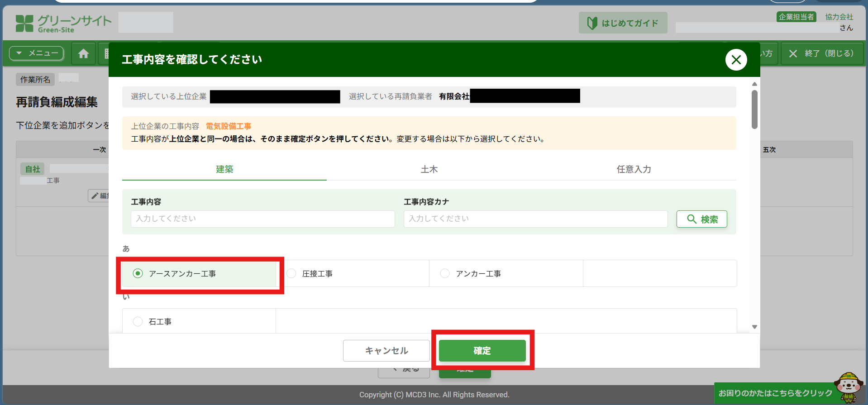Image resolution: width=868 pixels, height=405 pixels.
Task: Click the キャンセル button
Action: tap(386, 351)
